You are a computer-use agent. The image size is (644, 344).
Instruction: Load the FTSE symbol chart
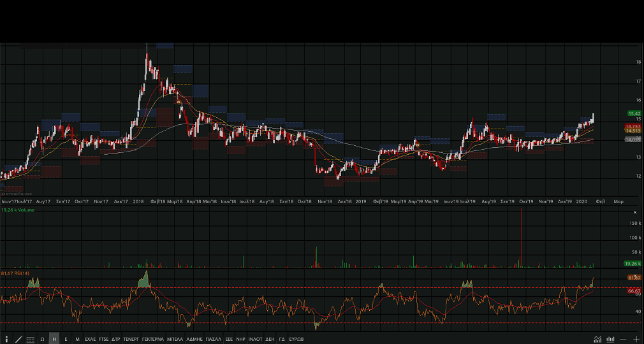tap(103, 339)
